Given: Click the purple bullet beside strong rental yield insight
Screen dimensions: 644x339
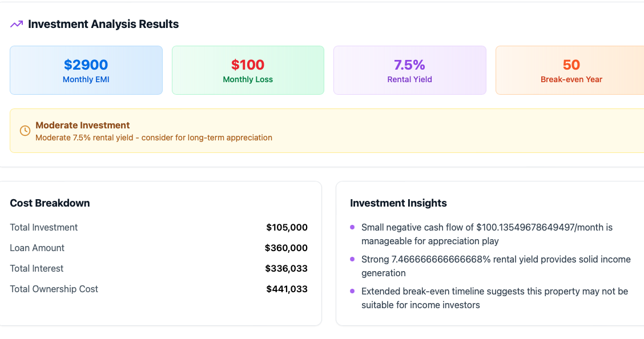Looking at the screenshot, I should click(x=352, y=259).
